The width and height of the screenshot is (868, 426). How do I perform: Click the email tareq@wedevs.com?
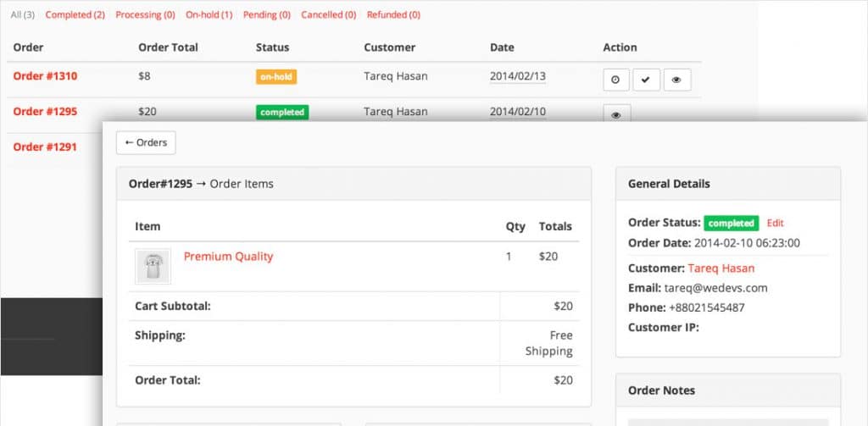coord(715,288)
